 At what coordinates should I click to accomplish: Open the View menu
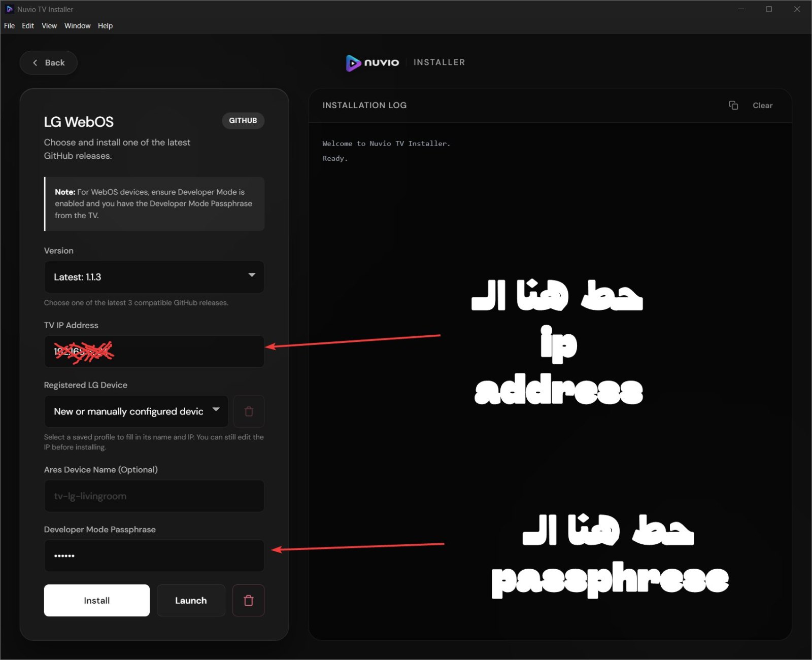(x=49, y=25)
